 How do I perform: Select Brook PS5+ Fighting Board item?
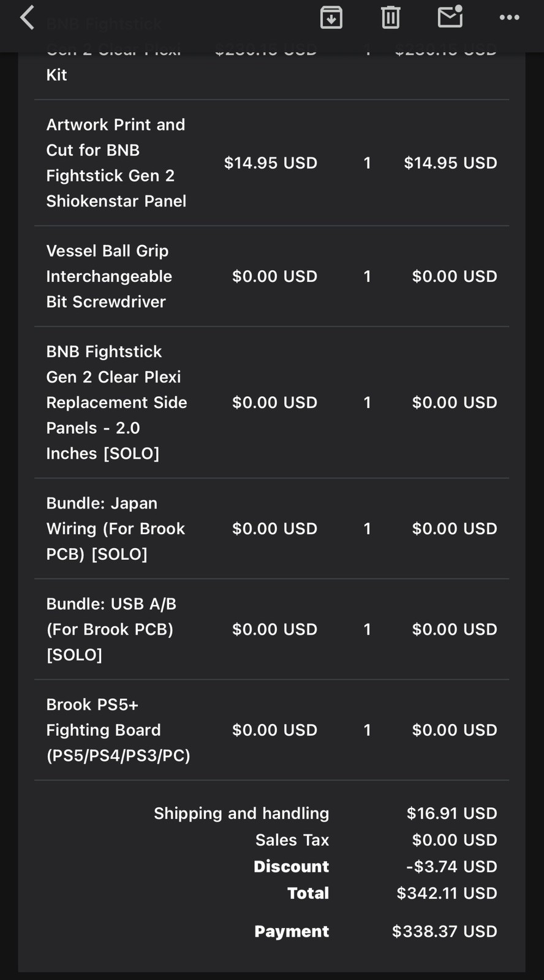(118, 730)
